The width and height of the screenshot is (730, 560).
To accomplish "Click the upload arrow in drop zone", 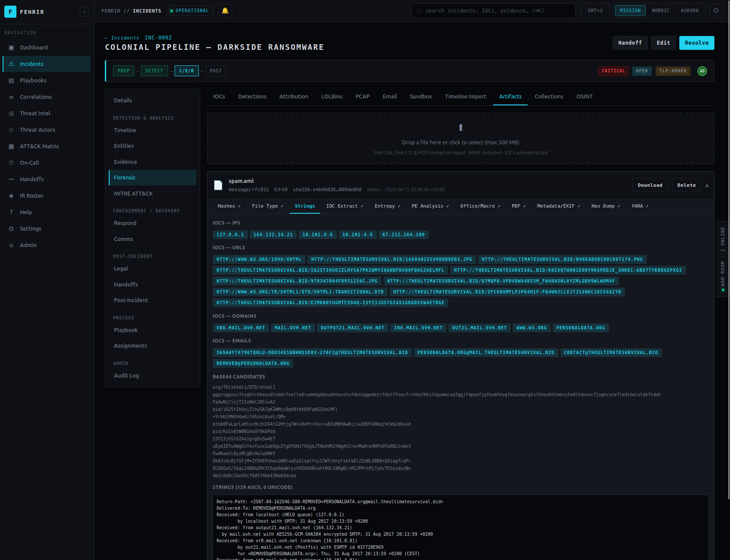I will coord(461,127).
